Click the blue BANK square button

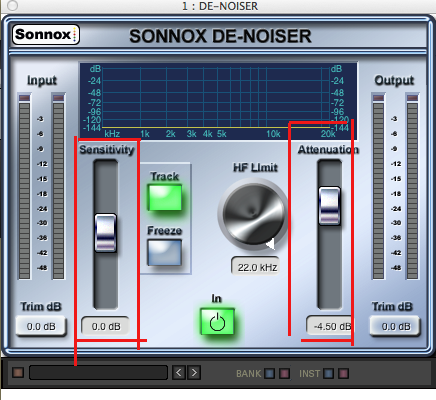tap(269, 373)
